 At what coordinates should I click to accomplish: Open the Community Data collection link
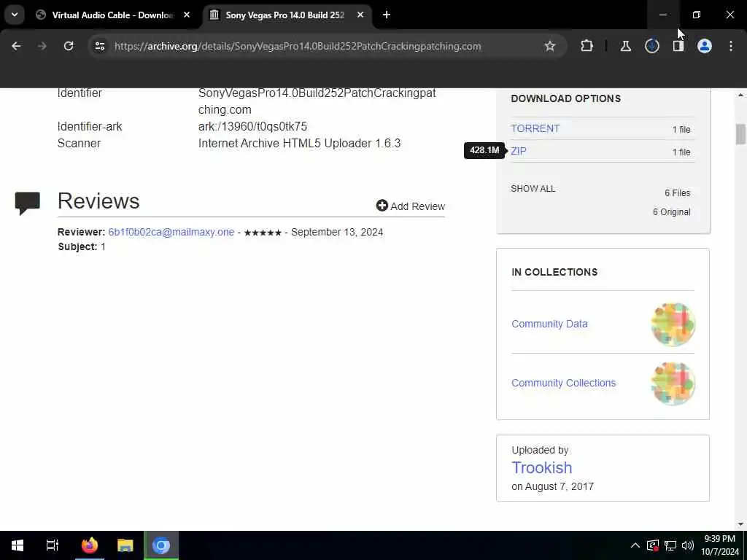coord(549,324)
